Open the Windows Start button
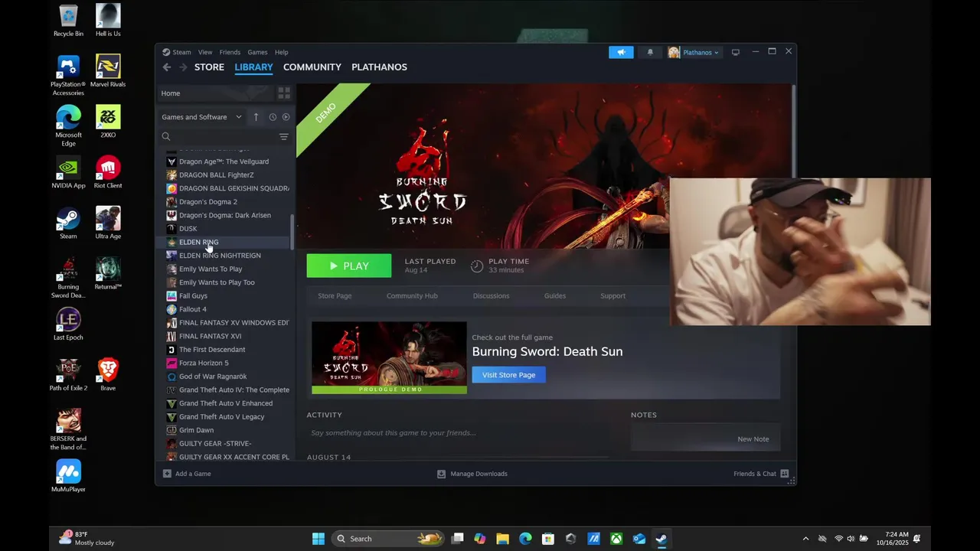 (318, 539)
